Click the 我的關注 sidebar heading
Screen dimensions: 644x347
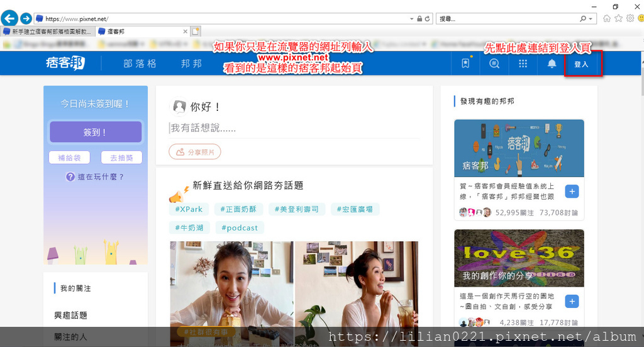pyautogui.click(x=75, y=288)
